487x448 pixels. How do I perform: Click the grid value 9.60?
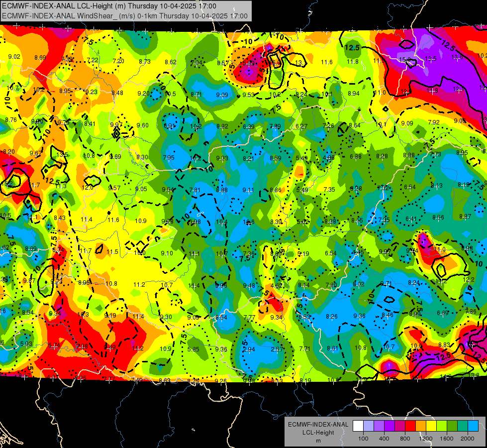[143, 125]
